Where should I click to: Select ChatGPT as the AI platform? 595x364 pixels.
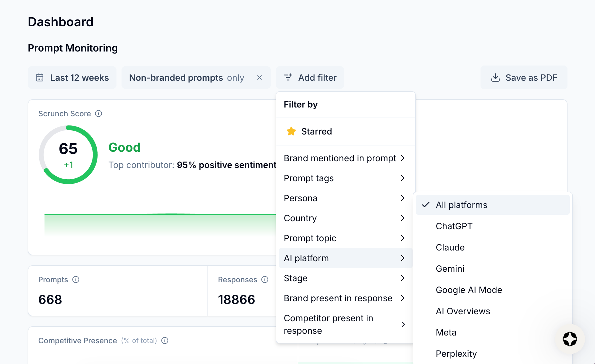[x=454, y=226]
